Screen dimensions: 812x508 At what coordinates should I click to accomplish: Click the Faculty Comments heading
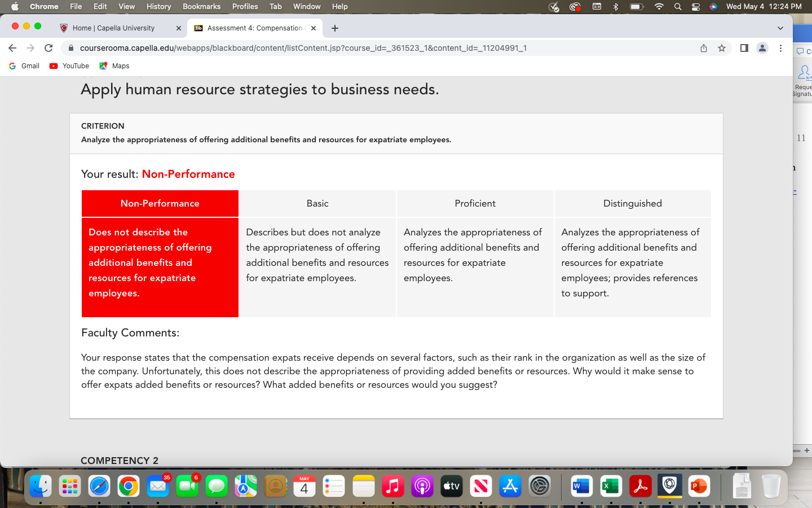(130, 332)
